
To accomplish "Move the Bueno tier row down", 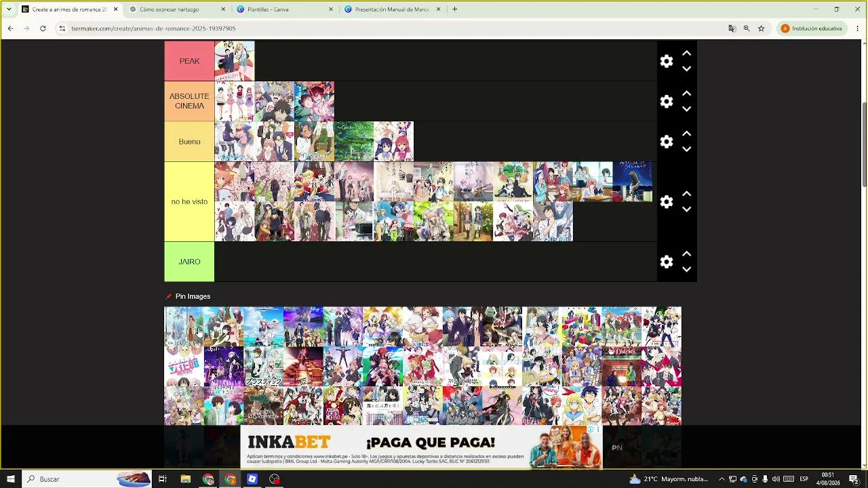I will pyautogui.click(x=686, y=149).
